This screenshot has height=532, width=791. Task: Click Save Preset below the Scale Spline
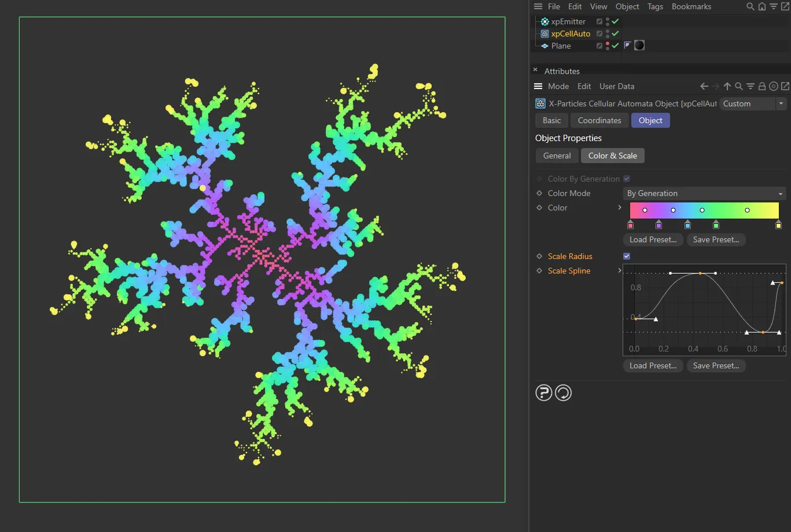pyautogui.click(x=716, y=365)
